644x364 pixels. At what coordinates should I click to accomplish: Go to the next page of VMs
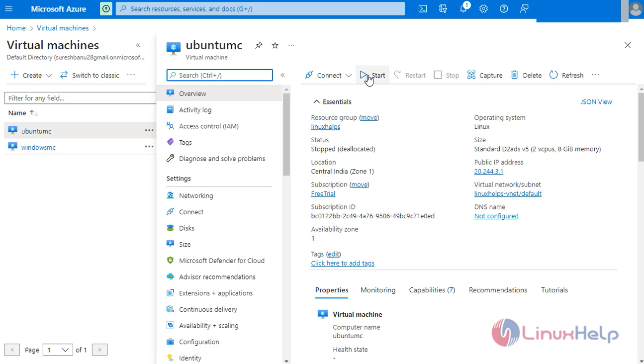(99, 350)
